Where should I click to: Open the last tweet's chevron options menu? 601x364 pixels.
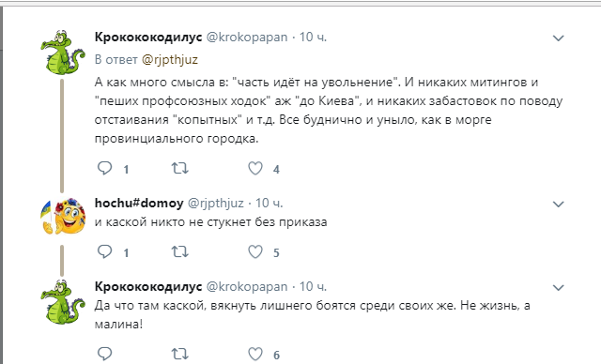[558, 287]
